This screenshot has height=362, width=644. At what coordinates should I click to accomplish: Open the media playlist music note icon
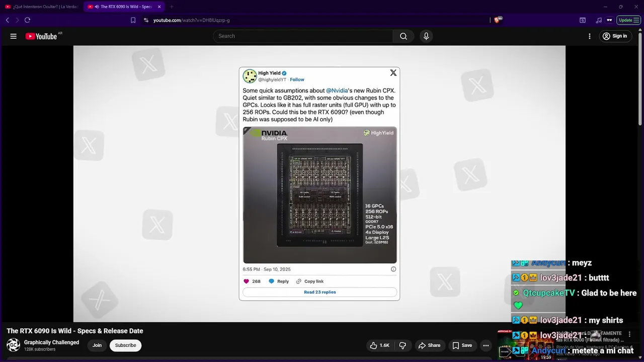point(598,20)
